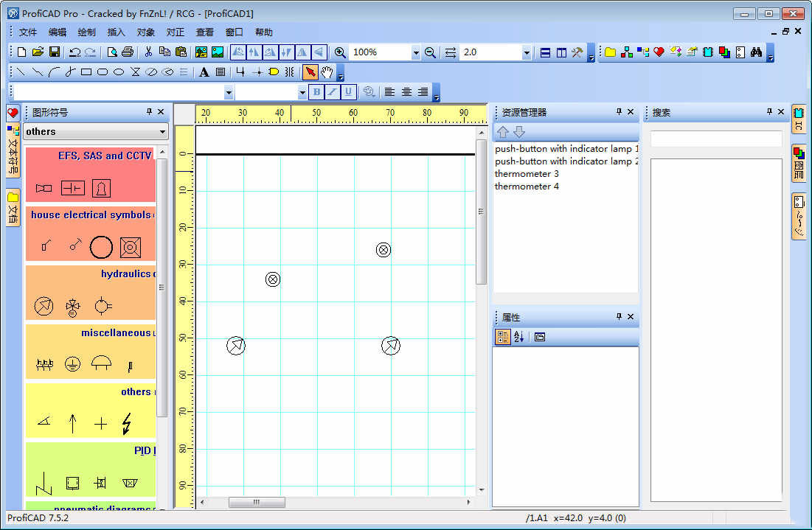Pin the 搜索 search panel
The image size is (812, 530).
coord(769,112)
